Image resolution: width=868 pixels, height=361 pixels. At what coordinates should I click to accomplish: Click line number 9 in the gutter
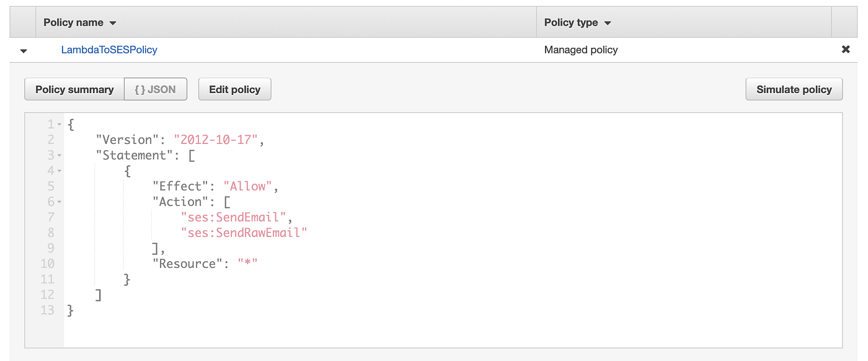pos(51,248)
